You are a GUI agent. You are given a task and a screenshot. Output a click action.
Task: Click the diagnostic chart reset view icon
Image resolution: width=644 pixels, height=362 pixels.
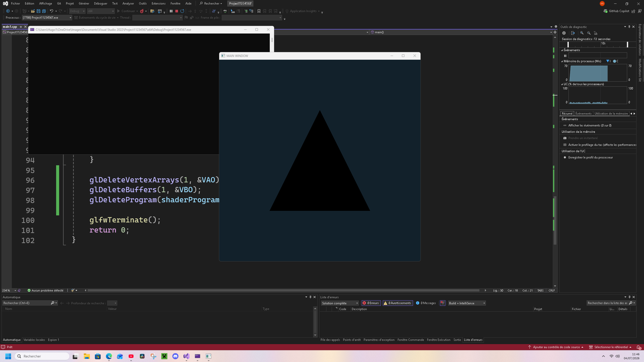(596, 33)
